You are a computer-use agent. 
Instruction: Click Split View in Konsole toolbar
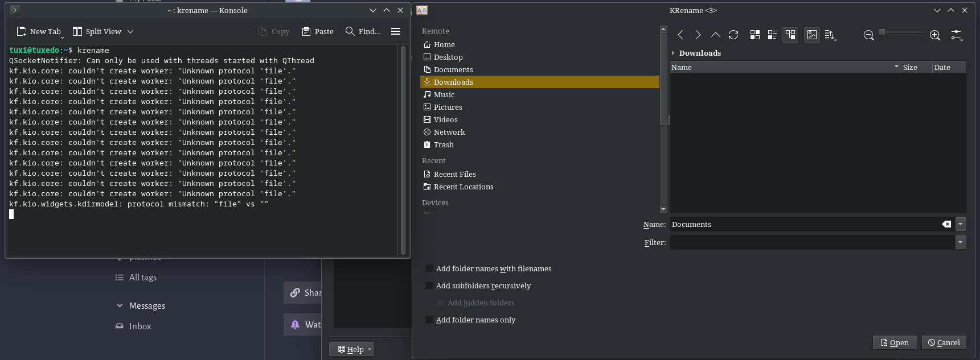(x=97, y=31)
